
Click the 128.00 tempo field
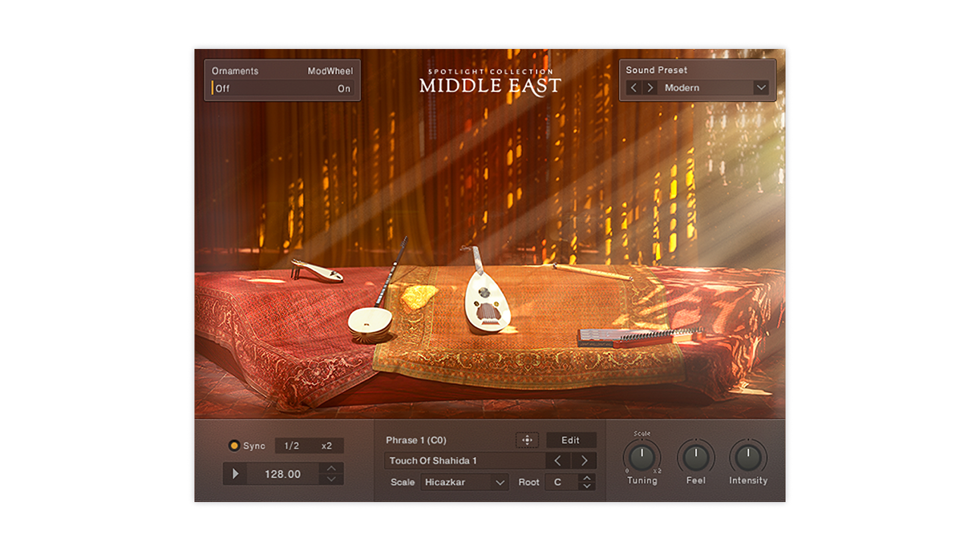282,474
